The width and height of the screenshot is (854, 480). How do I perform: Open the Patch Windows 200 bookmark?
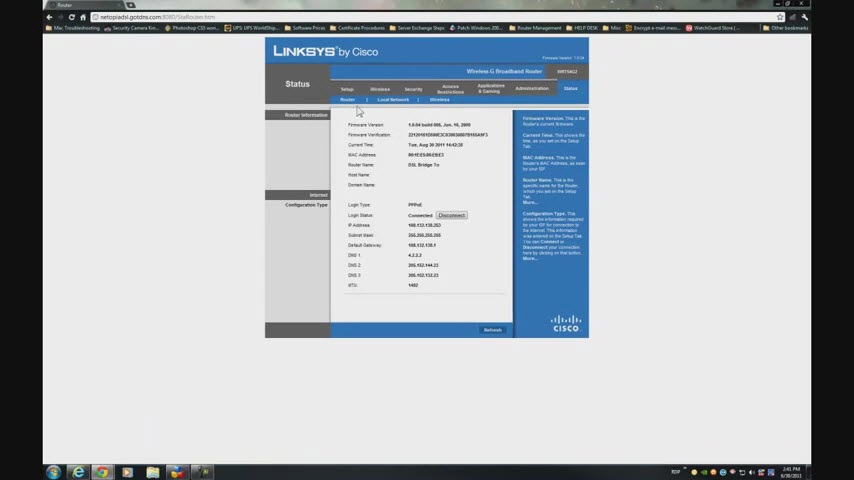click(x=476, y=28)
